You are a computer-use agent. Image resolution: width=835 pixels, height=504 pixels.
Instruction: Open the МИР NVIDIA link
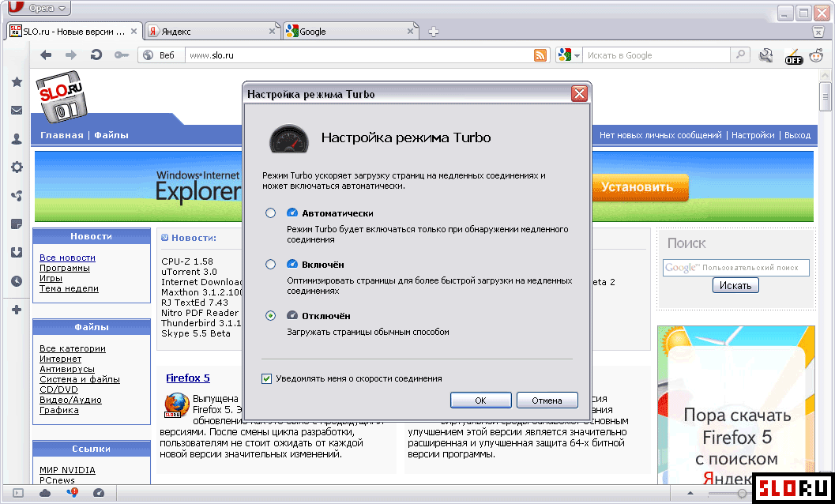(68, 470)
